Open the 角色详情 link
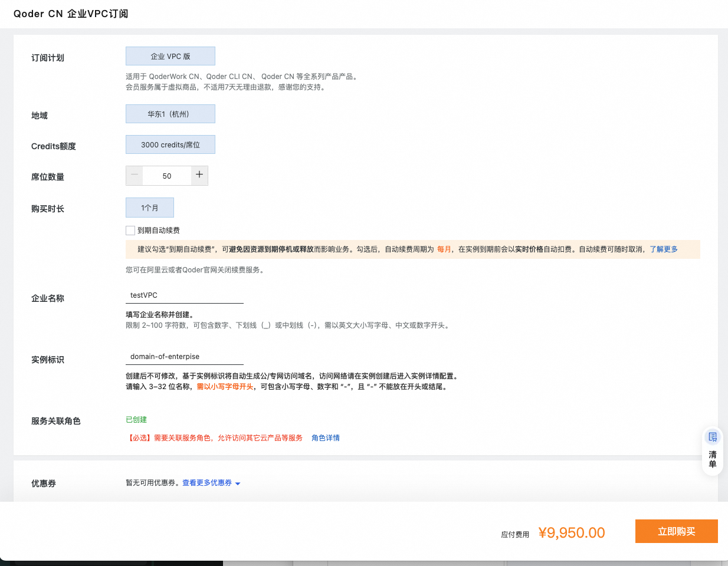The width and height of the screenshot is (728, 566). (326, 438)
